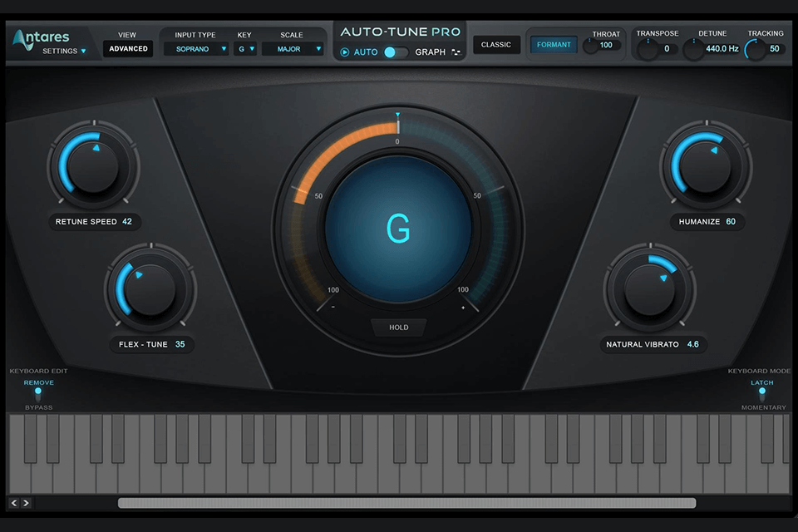This screenshot has height=532, width=798.
Task: Switch to Classic mode
Action: coord(496,44)
